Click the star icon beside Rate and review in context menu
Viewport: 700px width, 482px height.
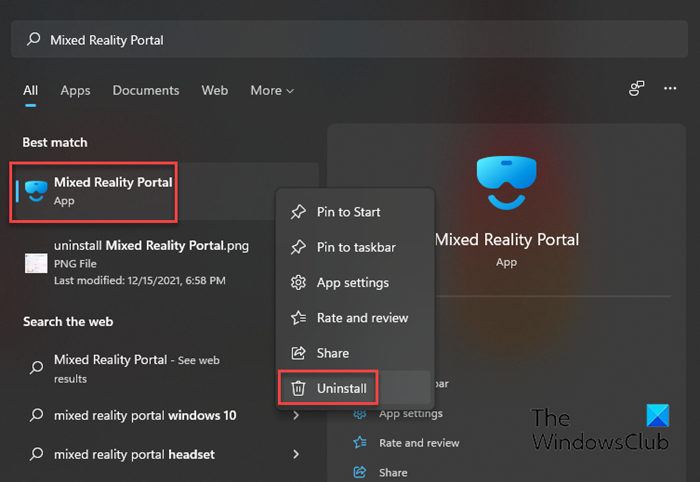coord(298,318)
